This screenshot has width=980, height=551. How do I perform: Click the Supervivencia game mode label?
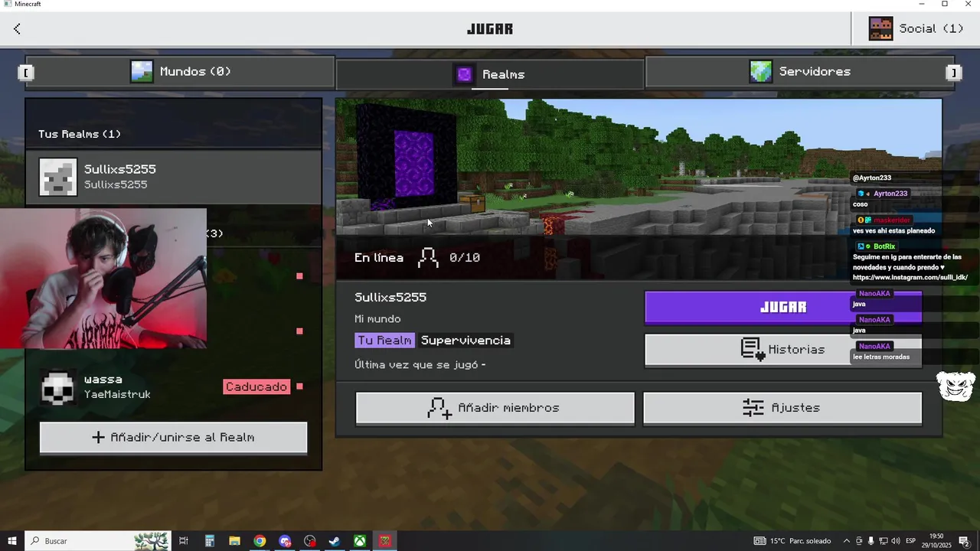(x=465, y=341)
